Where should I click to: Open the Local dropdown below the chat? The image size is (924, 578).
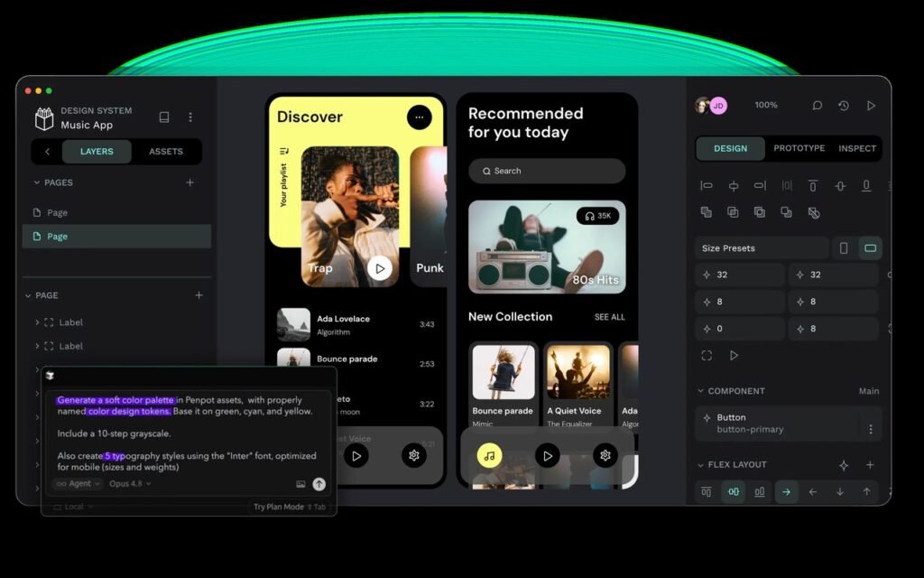pyautogui.click(x=73, y=507)
